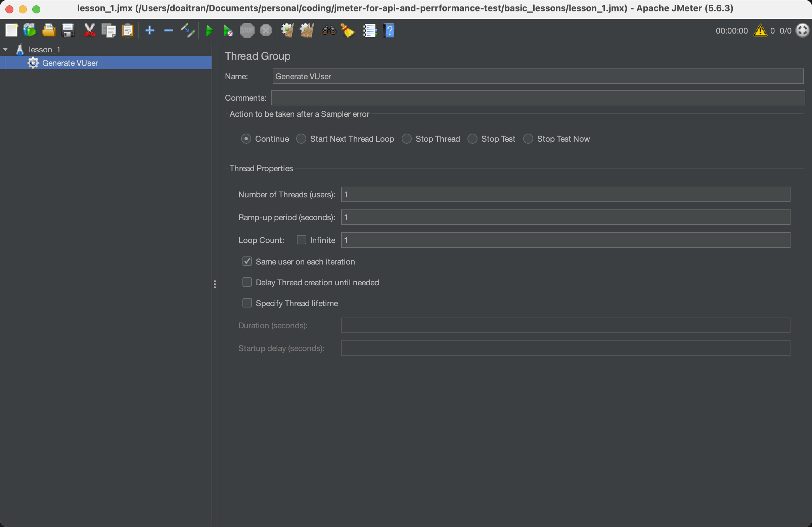Click the remote engines status icon
Viewport: 812px width, 527px height.
click(x=802, y=30)
